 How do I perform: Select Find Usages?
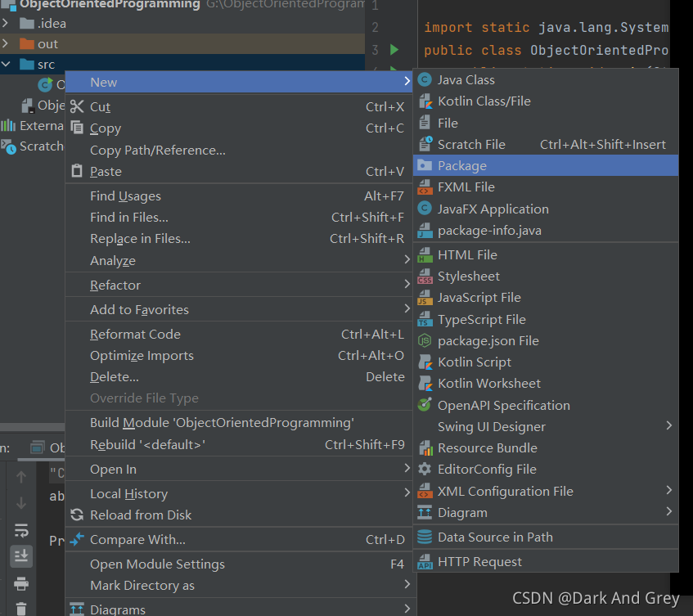point(239,196)
